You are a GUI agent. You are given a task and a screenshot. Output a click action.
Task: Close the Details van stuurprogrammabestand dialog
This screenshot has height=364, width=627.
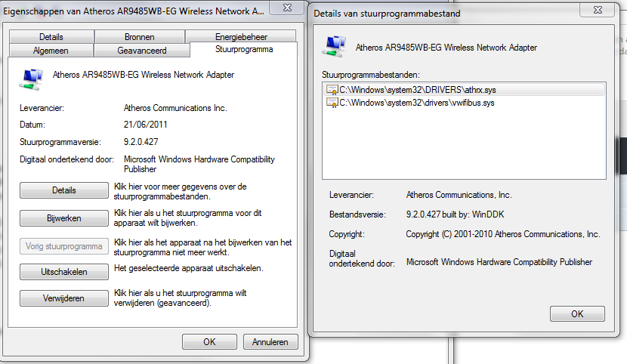point(598,10)
